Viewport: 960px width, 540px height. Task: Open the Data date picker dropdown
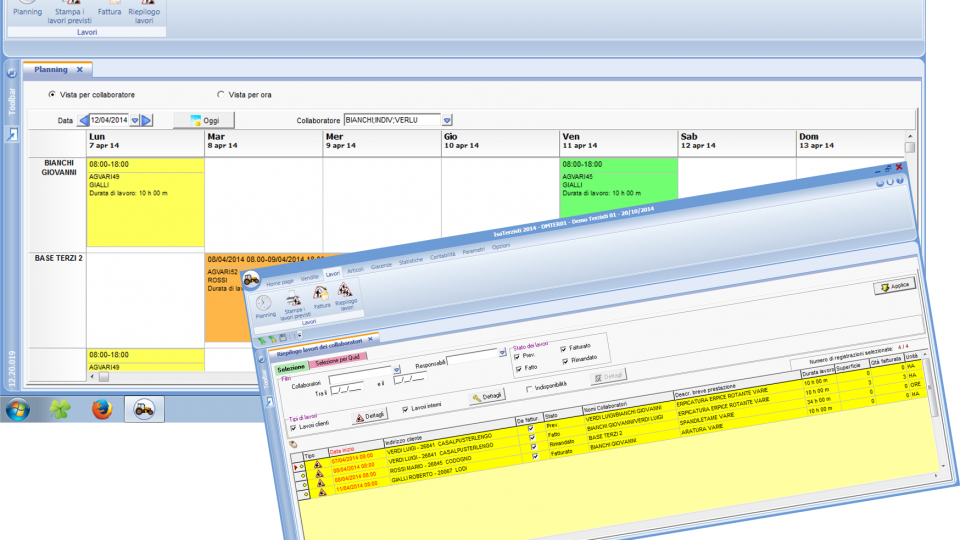click(135, 121)
